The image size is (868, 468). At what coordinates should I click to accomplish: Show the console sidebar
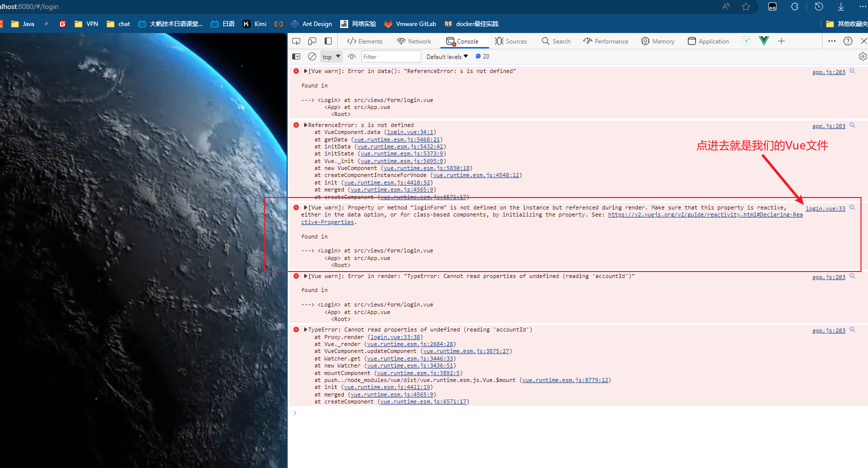(296, 56)
